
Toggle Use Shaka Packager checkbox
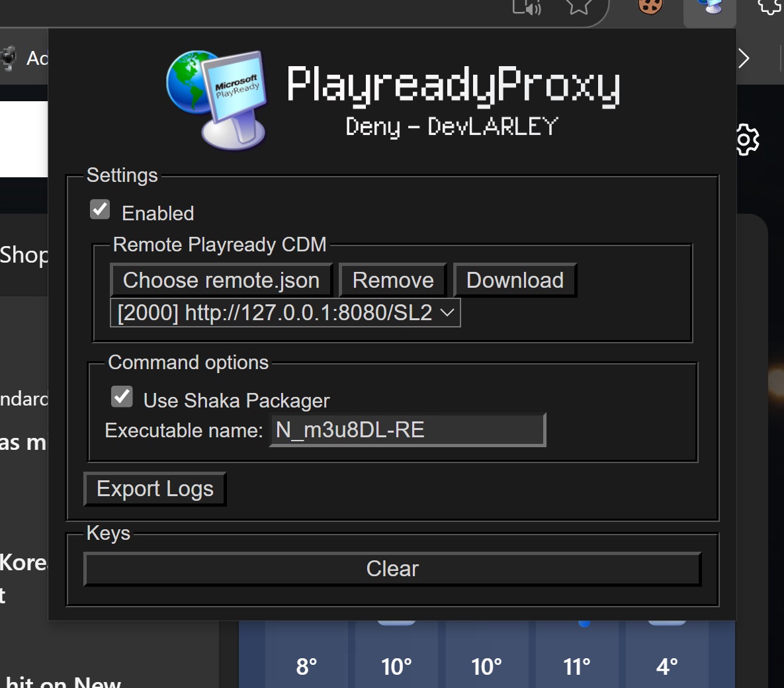point(122,396)
